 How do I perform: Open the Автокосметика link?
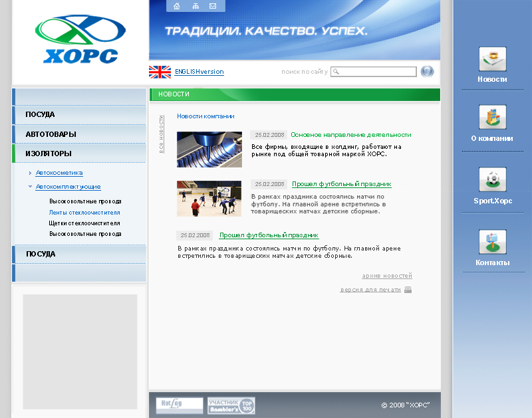[59, 173]
